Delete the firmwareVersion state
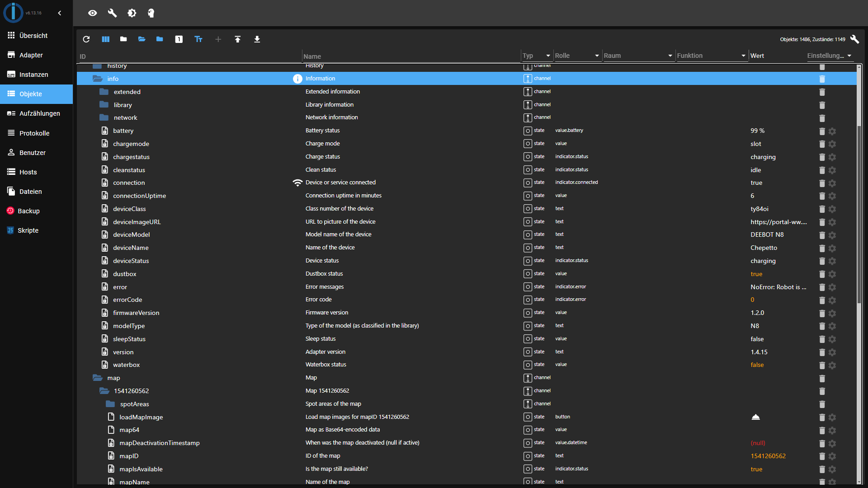The width and height of the screenshot is (868, 488). [822, 313]
